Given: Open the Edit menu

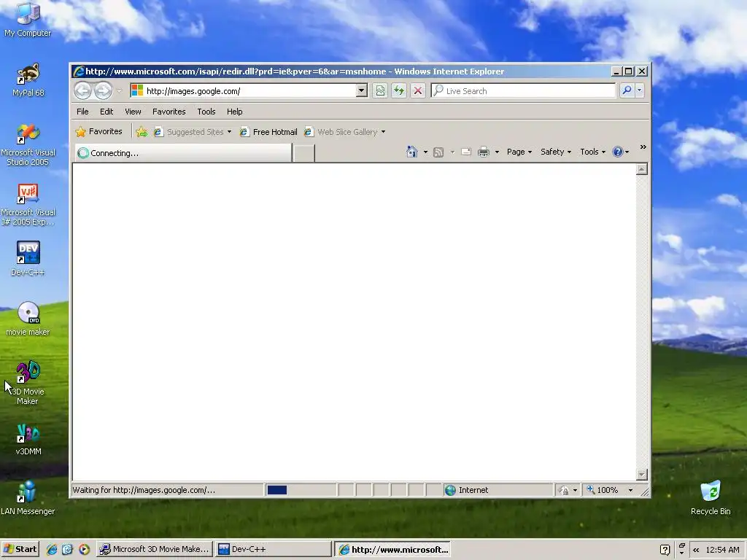Looking at the screenshot, I should point(107,112).
